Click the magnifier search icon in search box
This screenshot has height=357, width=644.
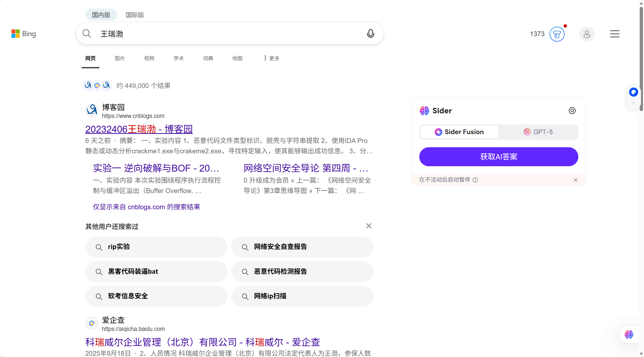pos(87,34)
